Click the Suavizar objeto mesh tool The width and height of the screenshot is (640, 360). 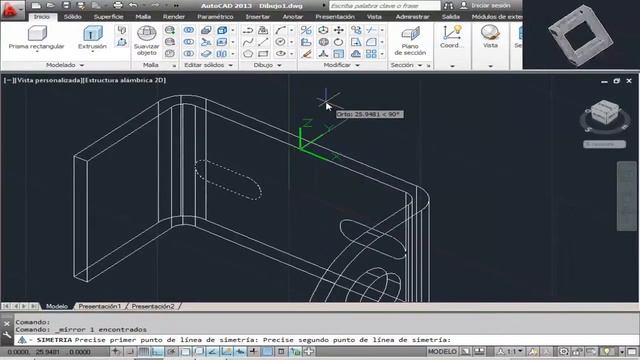tap(147, 41)
